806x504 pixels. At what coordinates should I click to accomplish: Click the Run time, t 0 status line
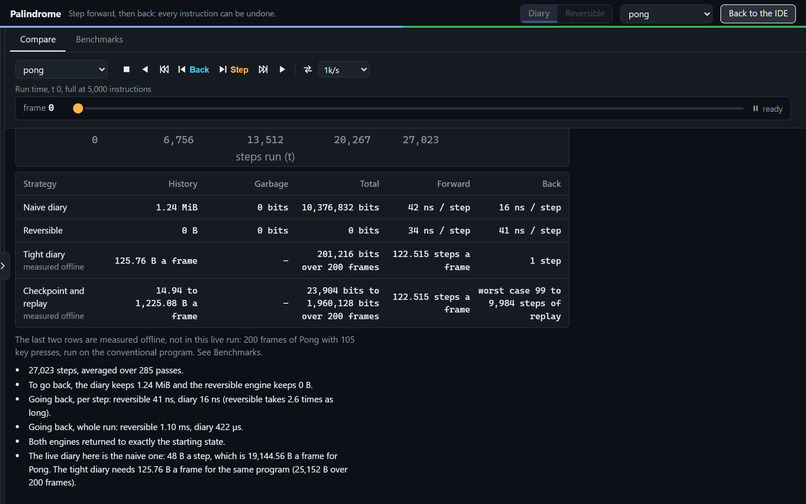(83, 89)
